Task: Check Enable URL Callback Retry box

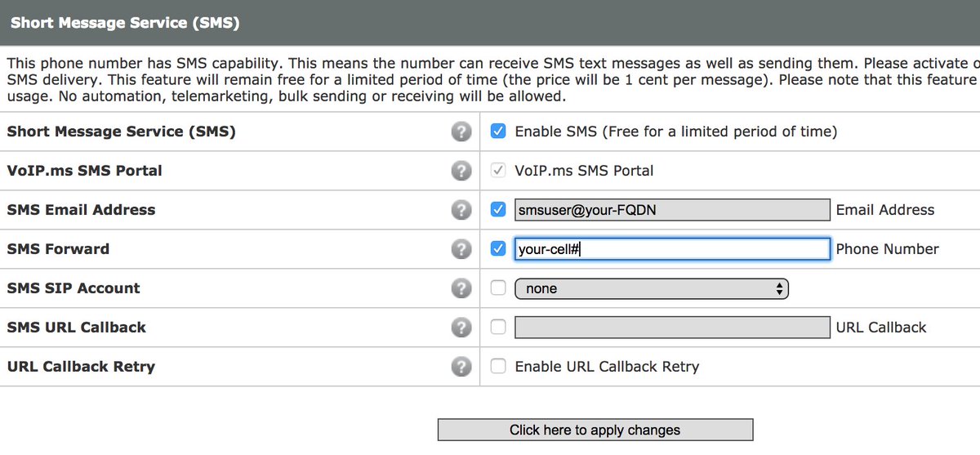Action: (498, 367)
